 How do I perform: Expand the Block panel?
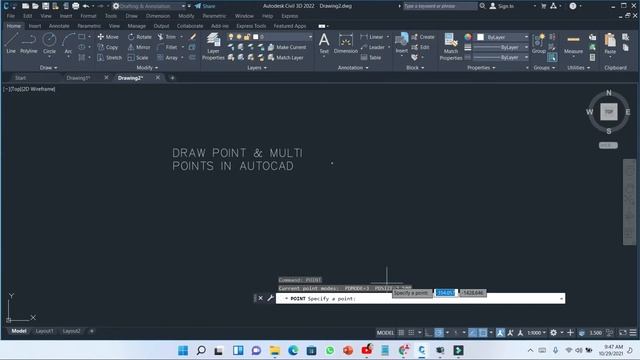[x=415, y=68]
